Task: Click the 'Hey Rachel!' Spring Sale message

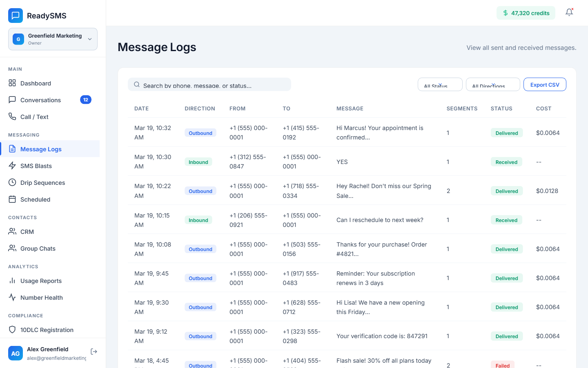Action: 384,191
